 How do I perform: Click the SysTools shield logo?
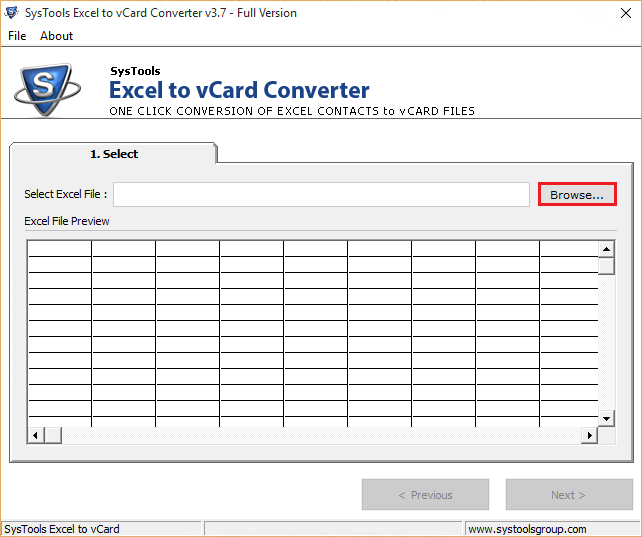(x=47, y=90)
